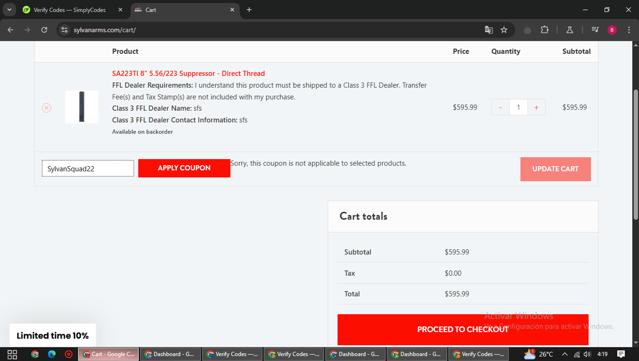This screenshot has width=639, height=361.
Task: Click the Quantity column header
Action: [x=506, y=51]
